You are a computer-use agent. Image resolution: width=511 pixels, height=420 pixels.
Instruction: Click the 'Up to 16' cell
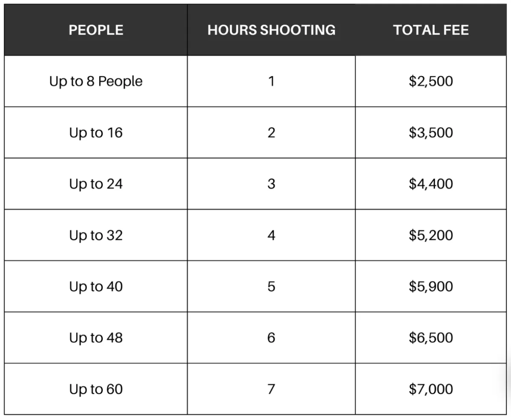(96, 132)
